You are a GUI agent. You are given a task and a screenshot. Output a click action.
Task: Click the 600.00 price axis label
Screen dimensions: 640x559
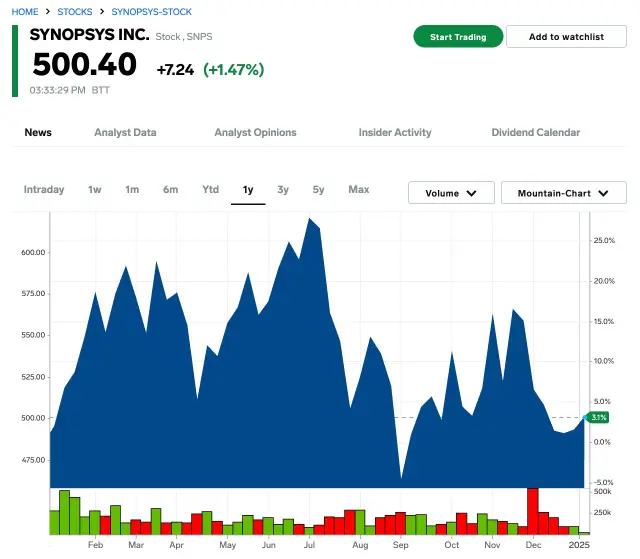(x=33, y=253)
